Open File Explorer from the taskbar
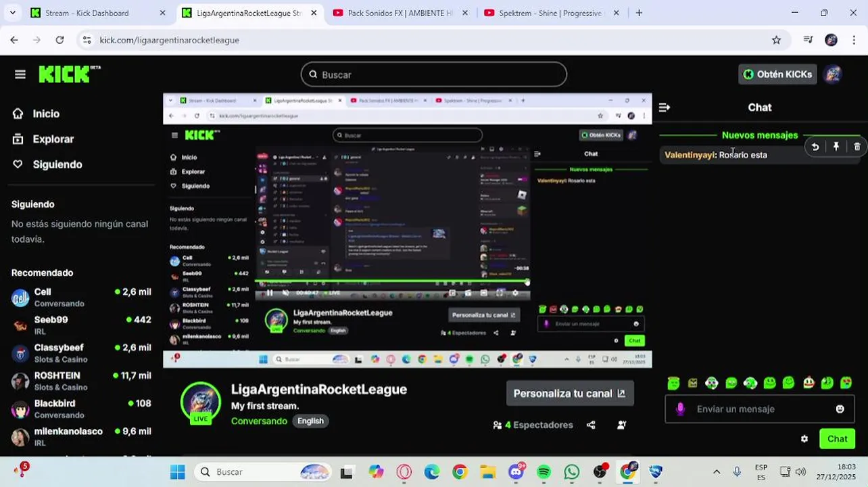 [488, 472]
